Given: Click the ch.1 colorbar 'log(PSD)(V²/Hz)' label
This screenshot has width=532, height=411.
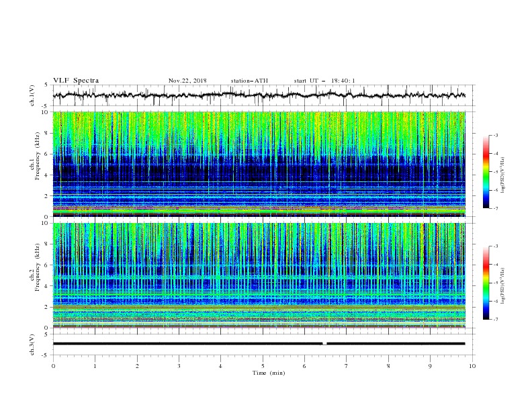Looking at the screenshot, I should pyautogui.click(x=503, y=175).
